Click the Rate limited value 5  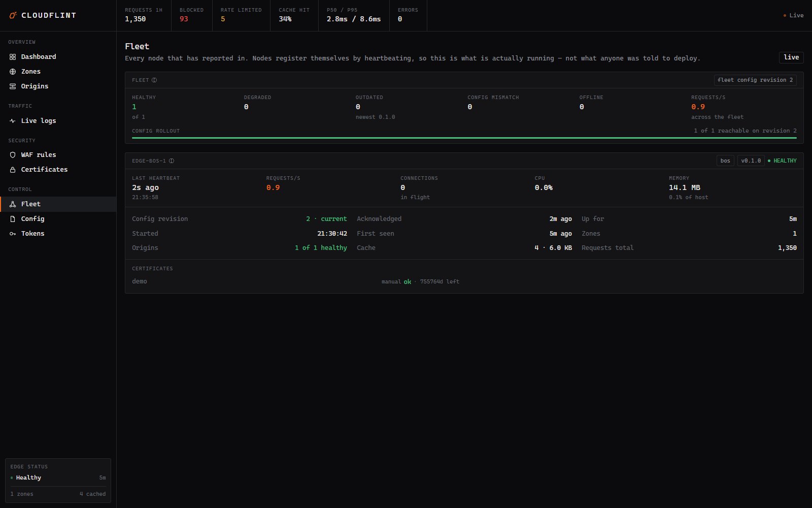point(223,19)
